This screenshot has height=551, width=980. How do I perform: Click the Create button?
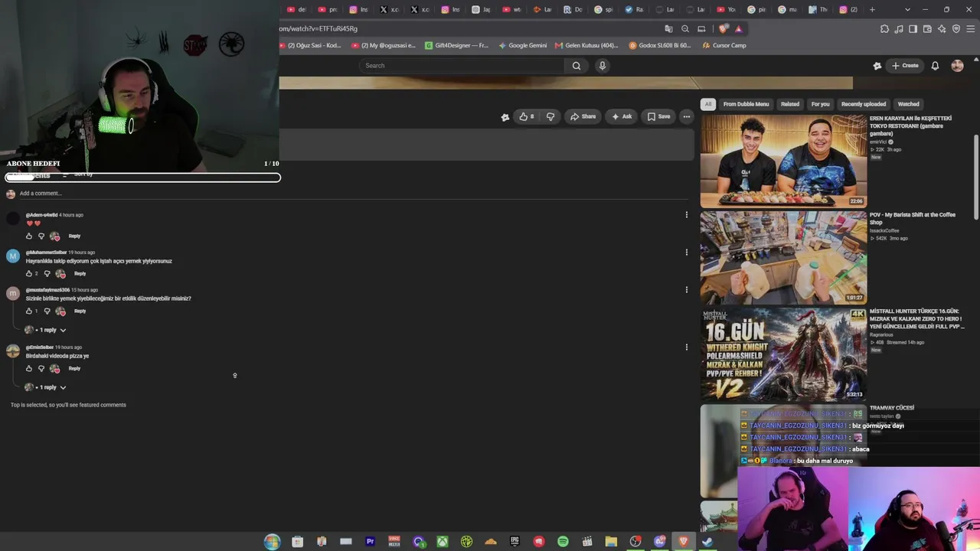click(904, 66)
